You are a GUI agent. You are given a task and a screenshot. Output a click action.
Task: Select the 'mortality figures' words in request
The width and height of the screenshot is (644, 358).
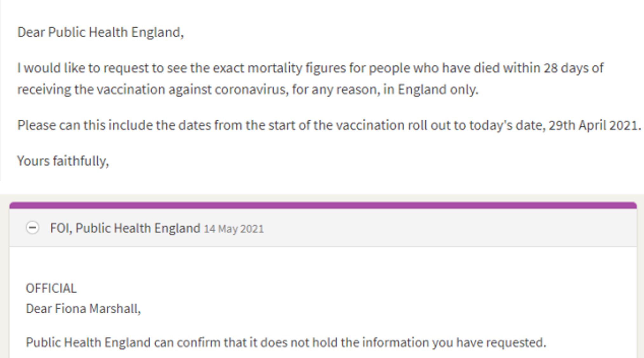point(296,68)
